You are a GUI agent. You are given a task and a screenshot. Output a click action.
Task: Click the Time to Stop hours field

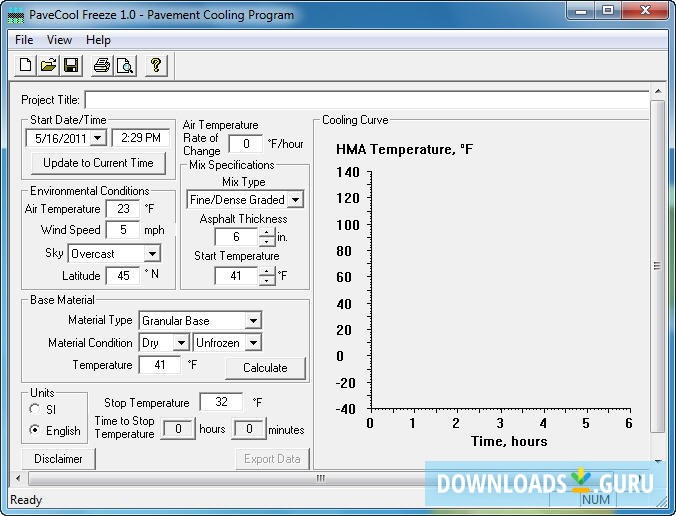click(x=178, y=429)
